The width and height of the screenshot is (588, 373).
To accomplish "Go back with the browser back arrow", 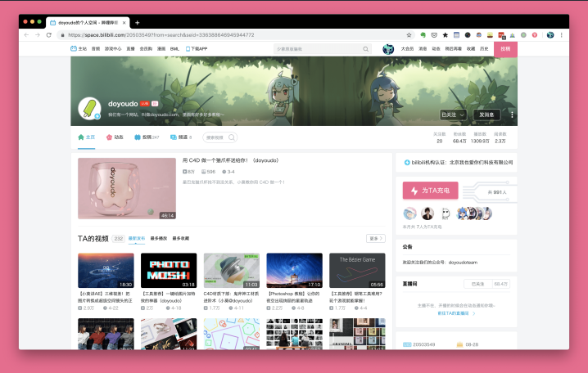I will [26, 35].
